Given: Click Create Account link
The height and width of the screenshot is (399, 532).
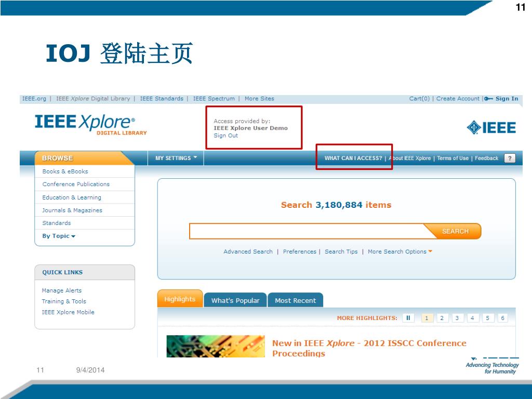Looking at the screenshot, I should (458, 99).
